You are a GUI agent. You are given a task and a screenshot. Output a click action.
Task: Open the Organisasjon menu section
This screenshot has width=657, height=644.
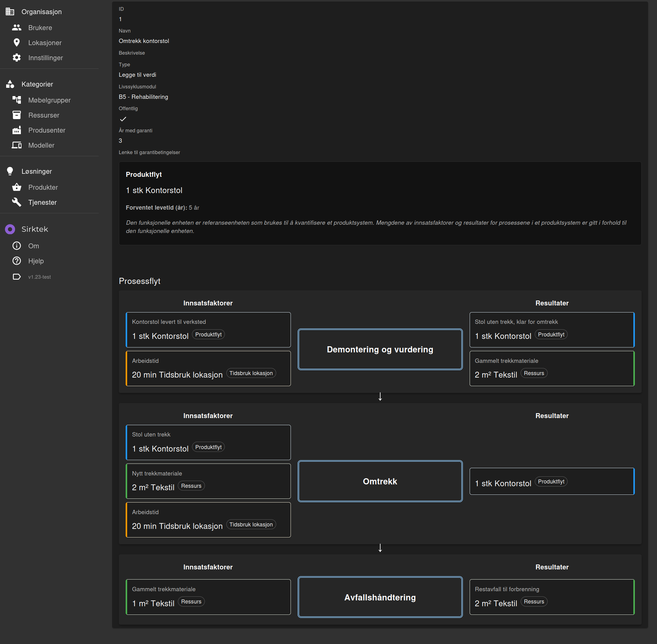(41, 12)
